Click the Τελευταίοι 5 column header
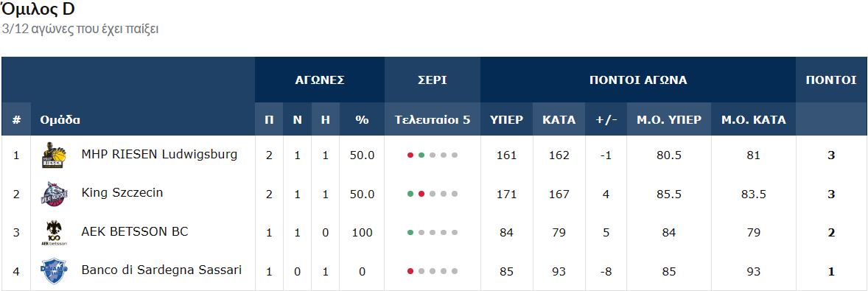This screenshot has height=291, width=868. [x=433, y=119]
